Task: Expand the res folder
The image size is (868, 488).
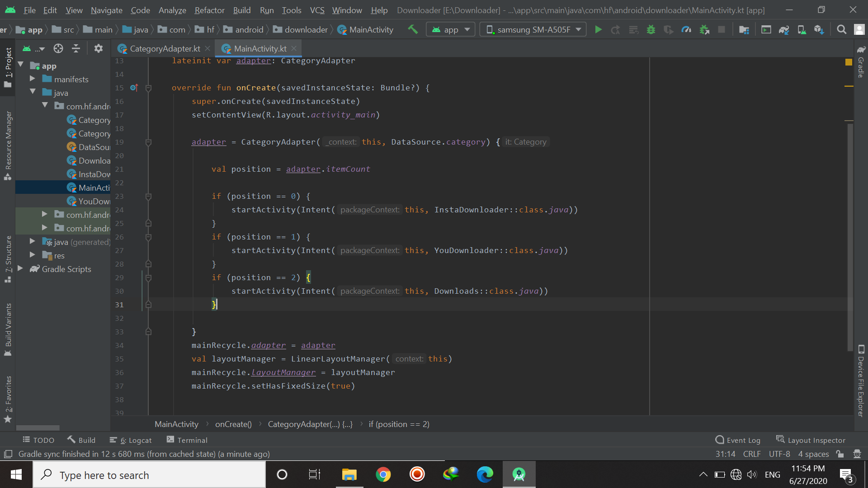Action: [x=33, y=255]
